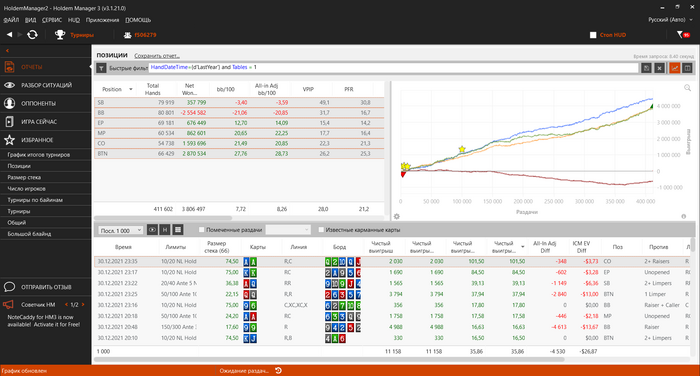Click the Турниры label in toolbar

(82, 35)
